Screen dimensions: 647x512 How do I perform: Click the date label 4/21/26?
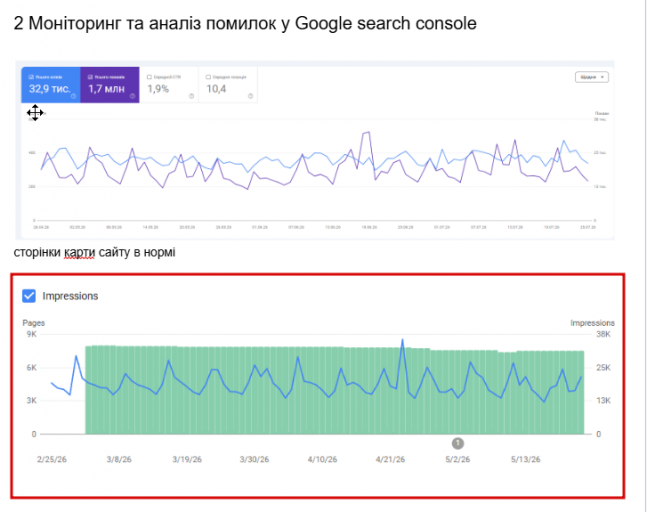point(390,459)
